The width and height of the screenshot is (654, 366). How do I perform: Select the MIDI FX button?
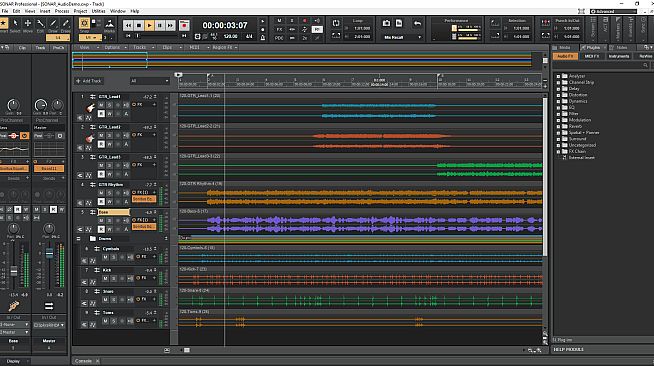point(592,56)
